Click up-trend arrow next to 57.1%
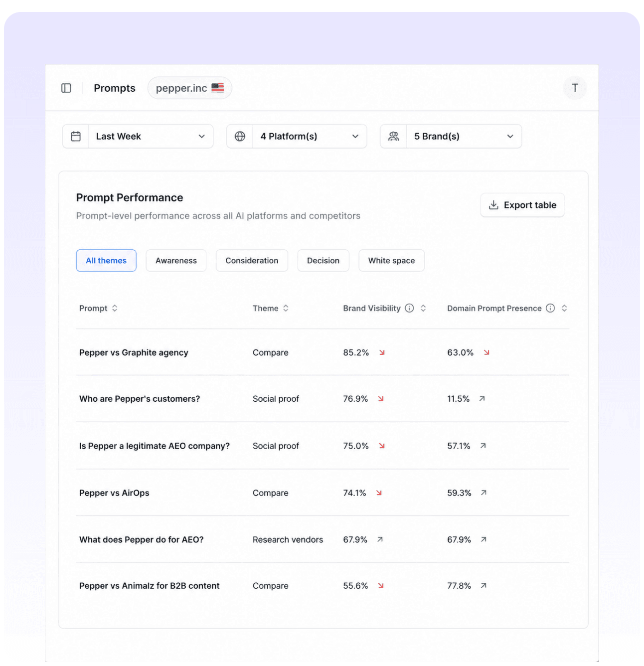The height and width of the screenshot is (666, 644). click(x=483, y=446)
